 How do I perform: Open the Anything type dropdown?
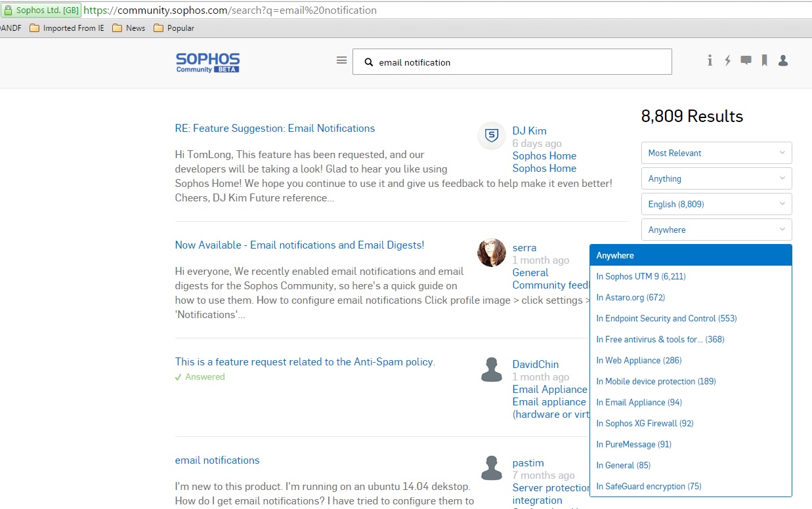717,178
